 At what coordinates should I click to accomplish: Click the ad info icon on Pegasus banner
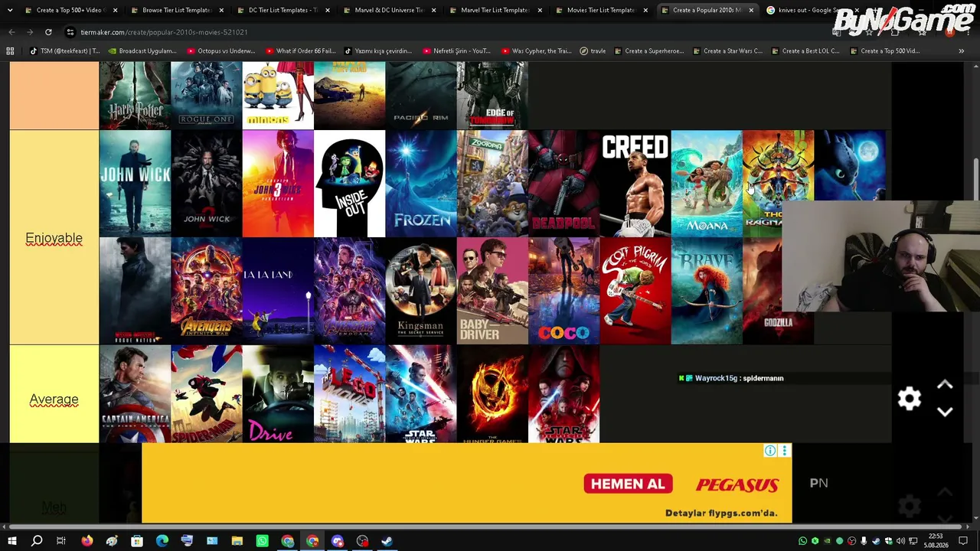[770, 451]
